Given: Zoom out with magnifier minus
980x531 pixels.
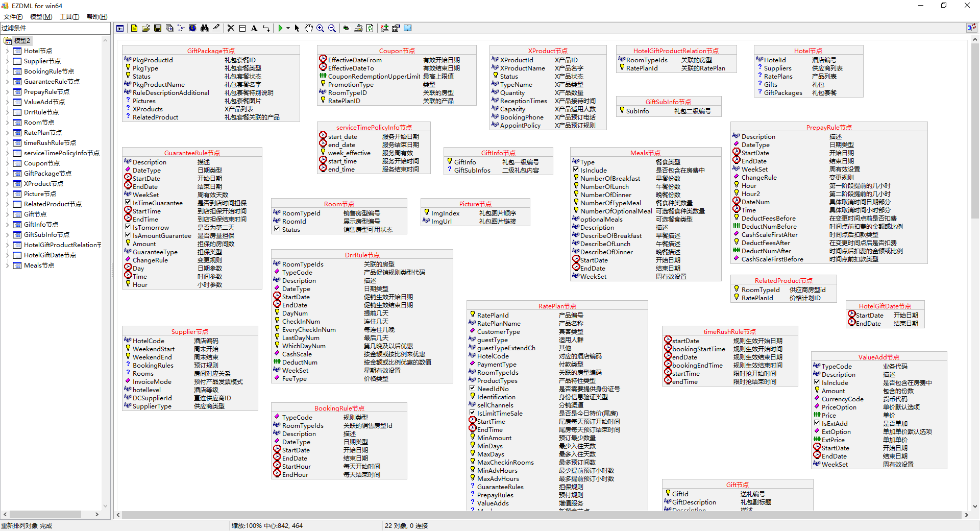Looking at the screenshot, I should click(332, 28).
